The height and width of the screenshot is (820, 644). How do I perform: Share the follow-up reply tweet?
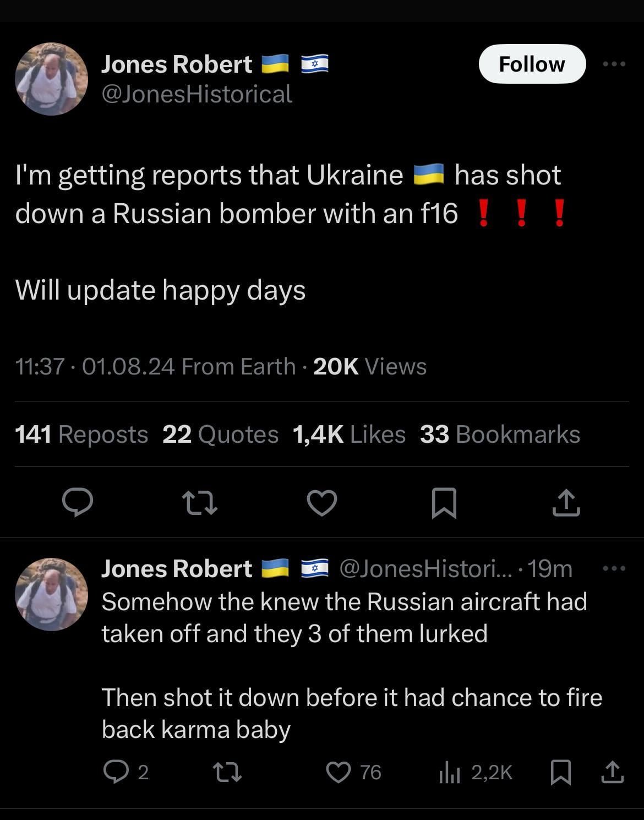click(612, 772)
